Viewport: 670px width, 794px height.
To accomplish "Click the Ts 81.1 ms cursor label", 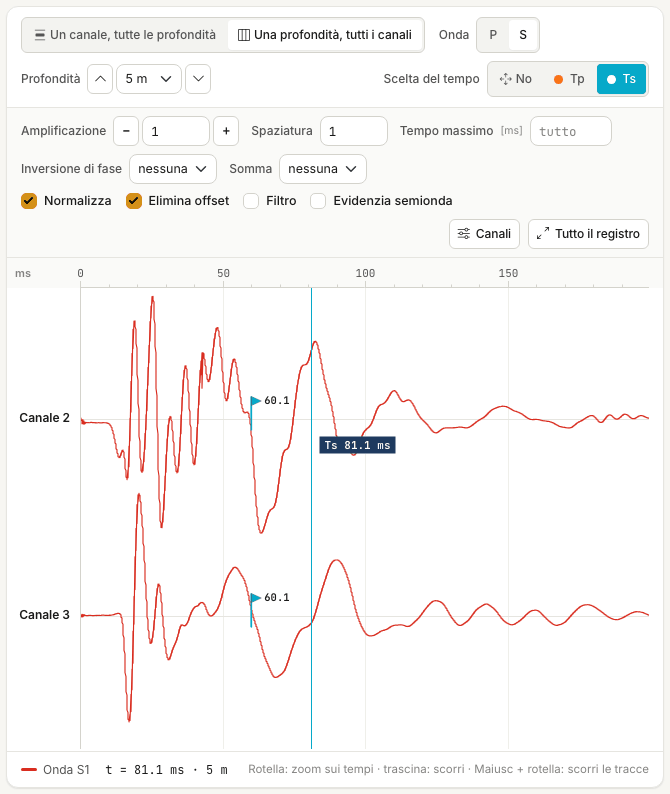I will pyautogui.click(x=358, y=445).
